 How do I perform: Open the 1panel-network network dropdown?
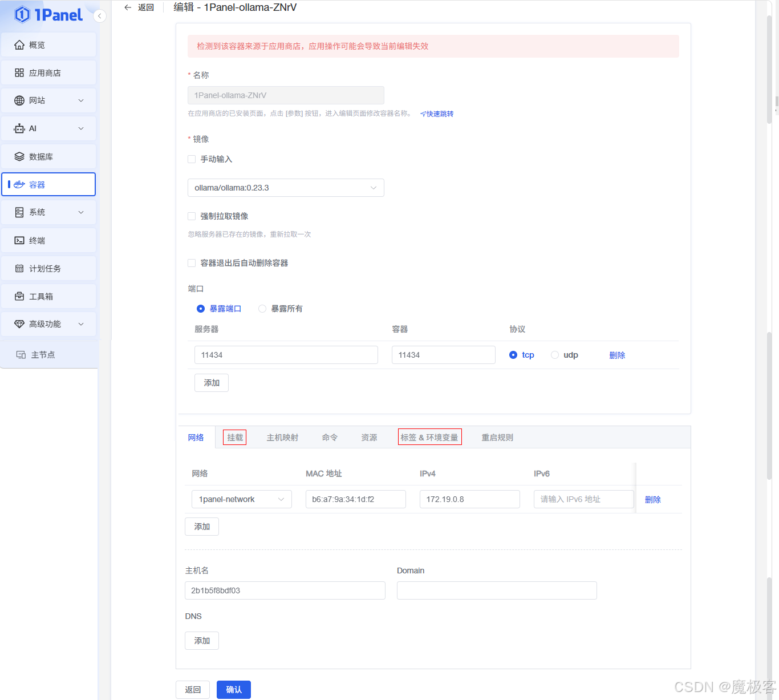pyautogui.click(x=242, y=499)
